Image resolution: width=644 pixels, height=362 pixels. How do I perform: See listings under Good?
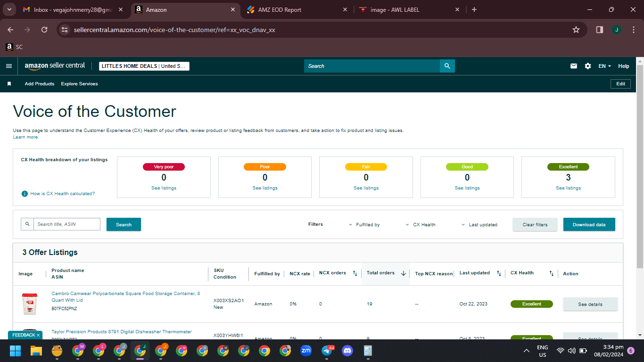[467, 188]
